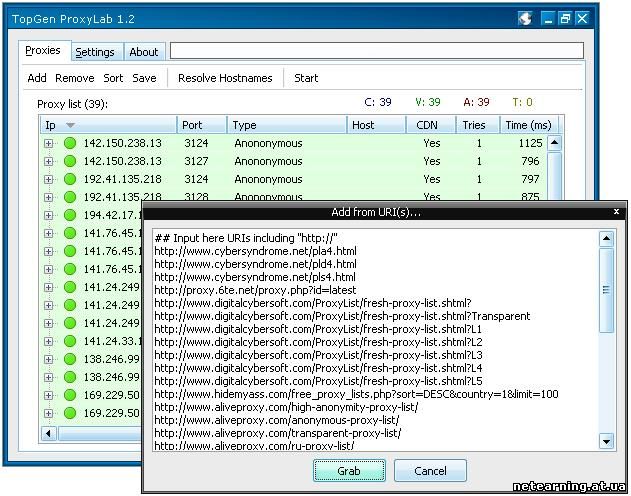Minimize the ProxyLab window
This screenshot has height=496, width=631.
[x=548, y=19]
